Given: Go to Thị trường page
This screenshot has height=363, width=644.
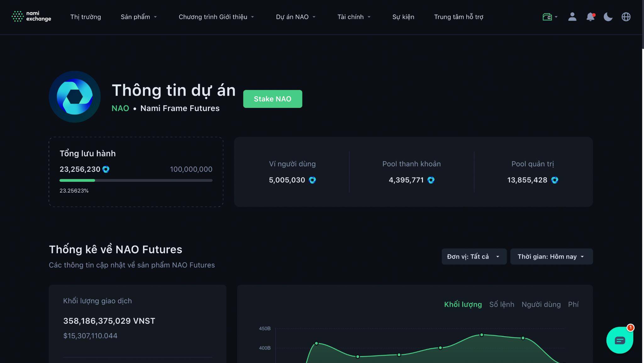Looking at the screenshot, I should coord(86,17).
